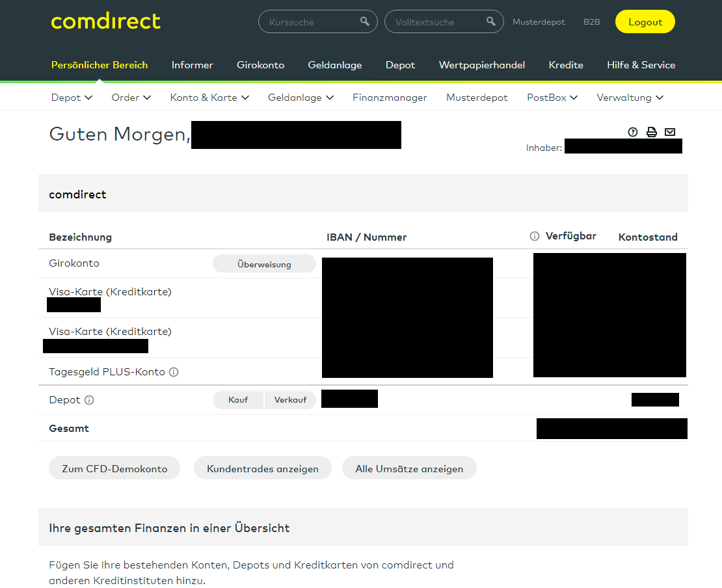Open the info icon next to Verfügbar
This screenshot has height=588, width=722.
point(534,236)
